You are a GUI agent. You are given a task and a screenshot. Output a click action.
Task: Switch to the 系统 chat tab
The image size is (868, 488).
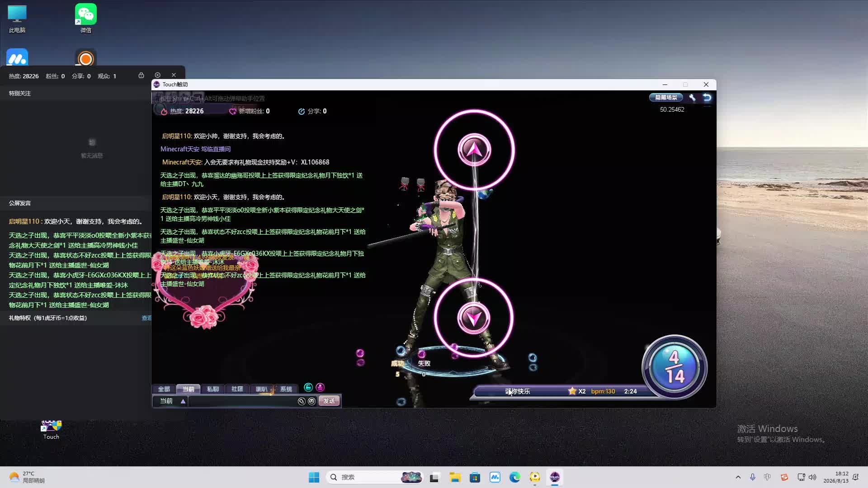click(286, 389)
